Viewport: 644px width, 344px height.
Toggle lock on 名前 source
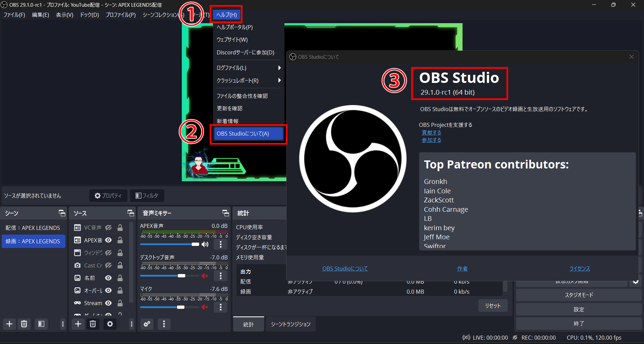click(x=120, y=278)
